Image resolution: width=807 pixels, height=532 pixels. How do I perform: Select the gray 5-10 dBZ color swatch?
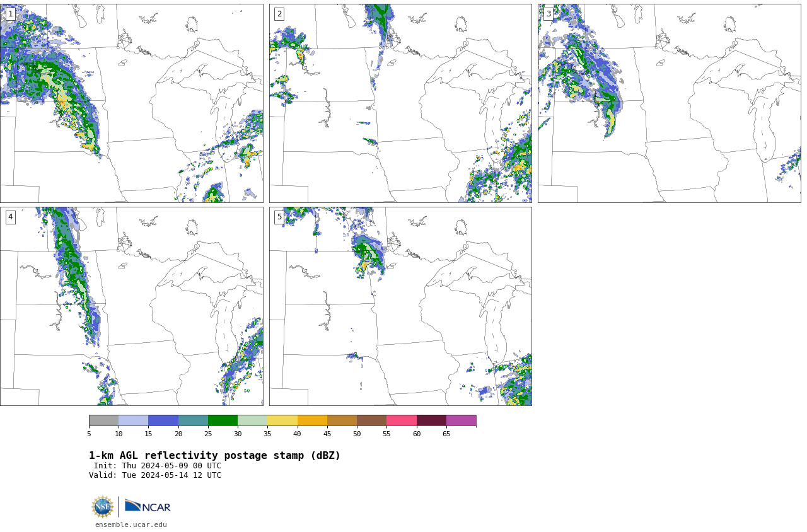point(103,420)
